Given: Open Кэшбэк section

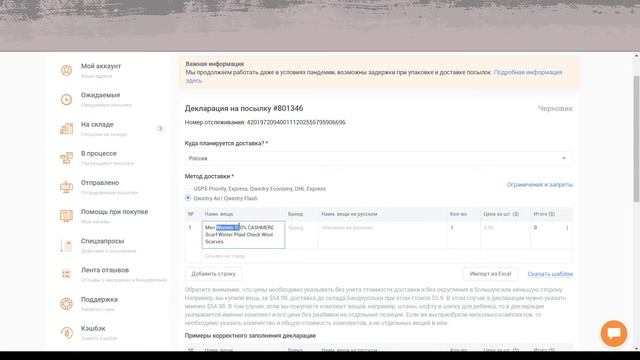Looking at the screenshot, I should (93, 328).
